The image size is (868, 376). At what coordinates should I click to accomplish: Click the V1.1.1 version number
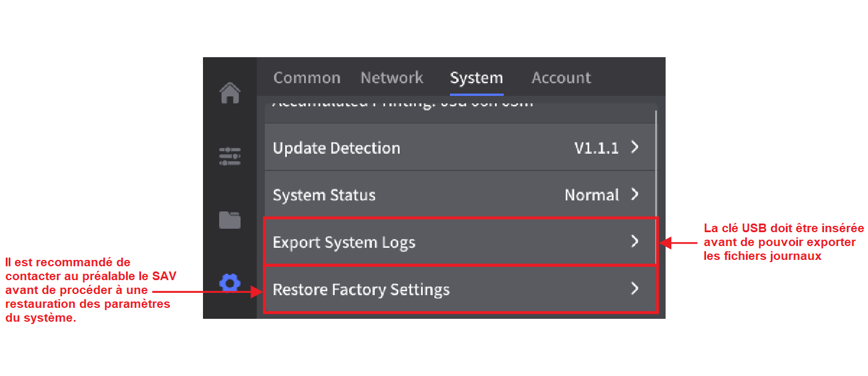(596, 148)
